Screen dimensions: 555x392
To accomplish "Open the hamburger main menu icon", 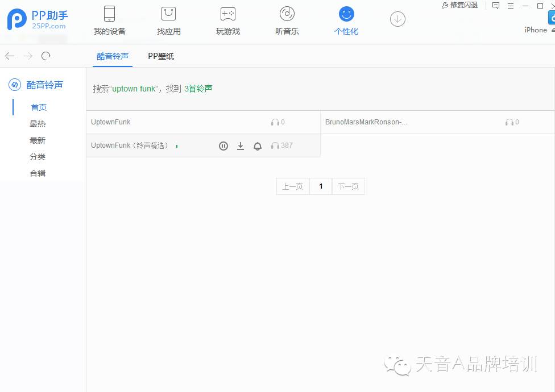I will (511, 6).
